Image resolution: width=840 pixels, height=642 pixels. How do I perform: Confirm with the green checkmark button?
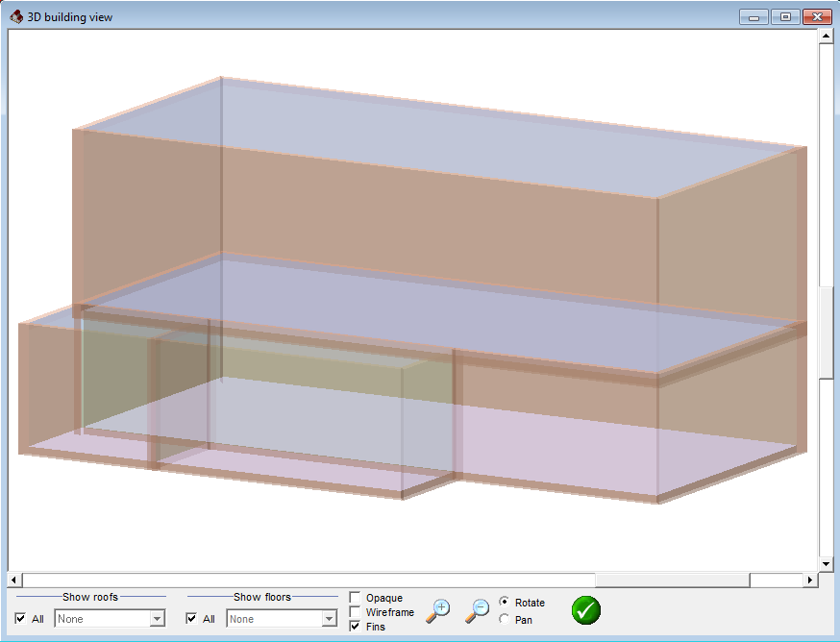pyautogui.click(x=586, y=610)
